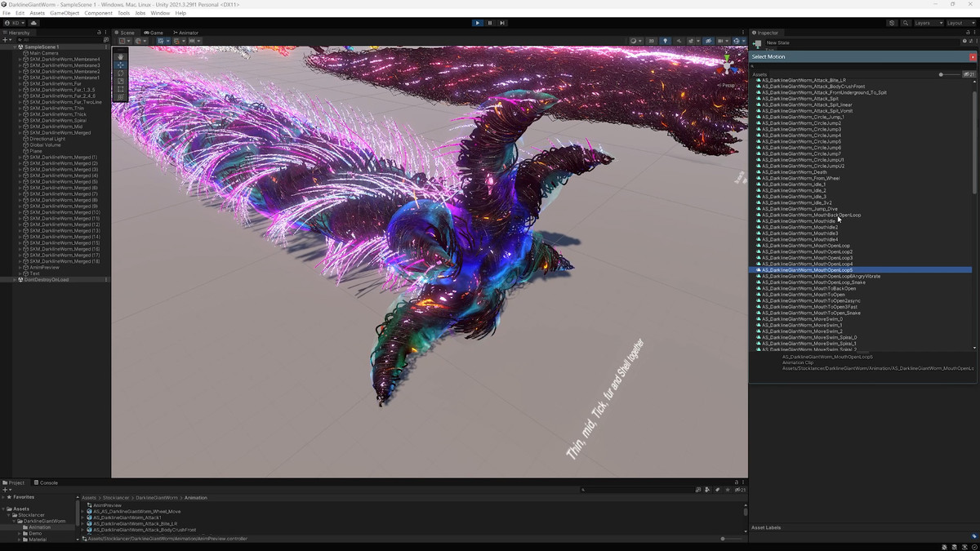Toggle 2D view mode in the Scene
Screen dimensions: 980x551
[651, 41]
